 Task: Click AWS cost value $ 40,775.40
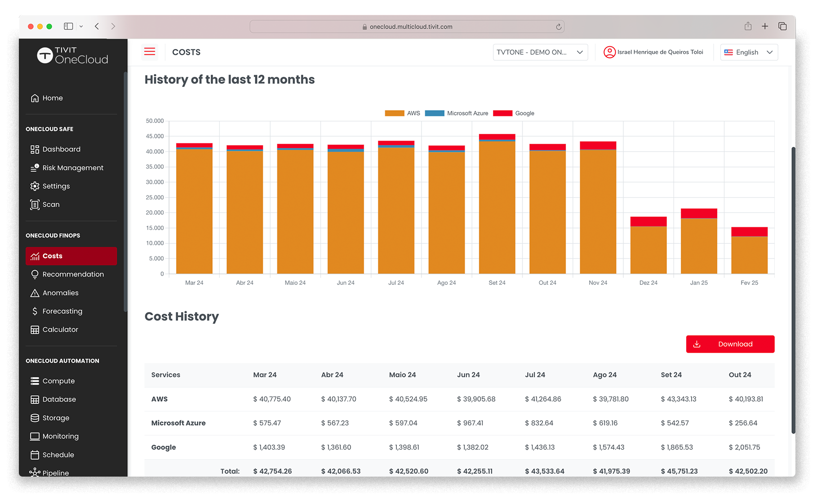click(x=272, y=399)
